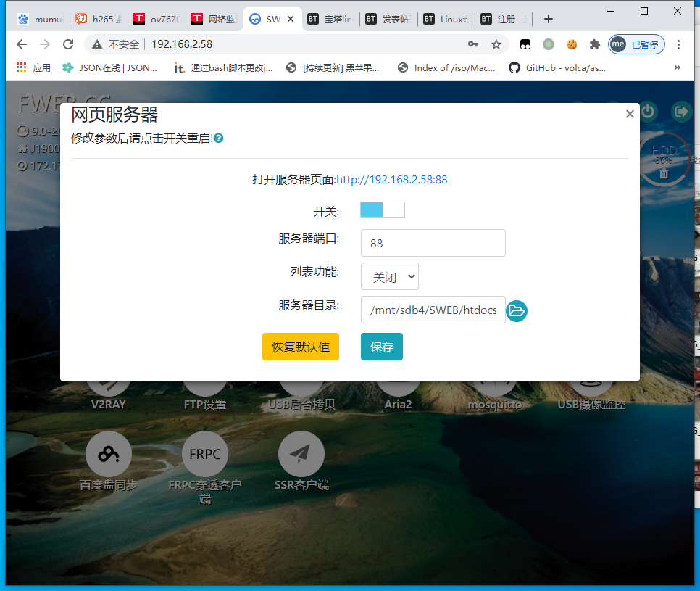
Task: Switch to the 注册 browser tab
Action: [x=504, y=19]
